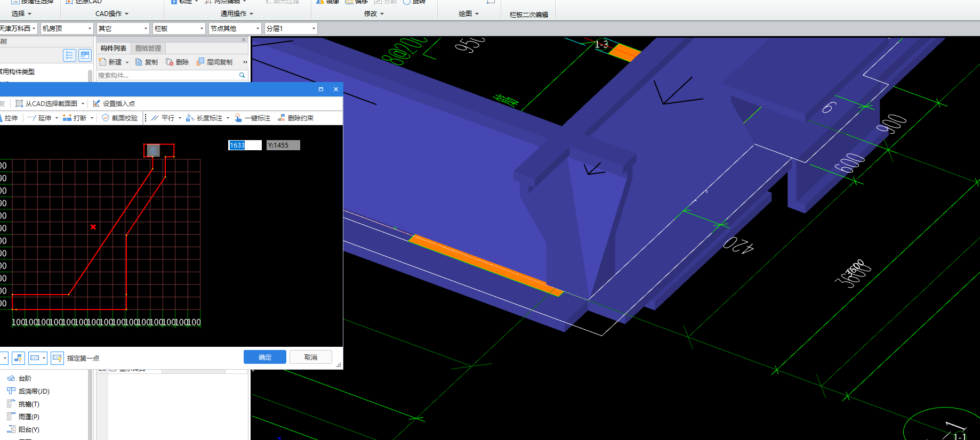Image resolution: width=980 pixels, height=440 pixels.
Task: Select 雨蓬(P) in component tree
Action: pyautogui.click(x=29, y=417)
